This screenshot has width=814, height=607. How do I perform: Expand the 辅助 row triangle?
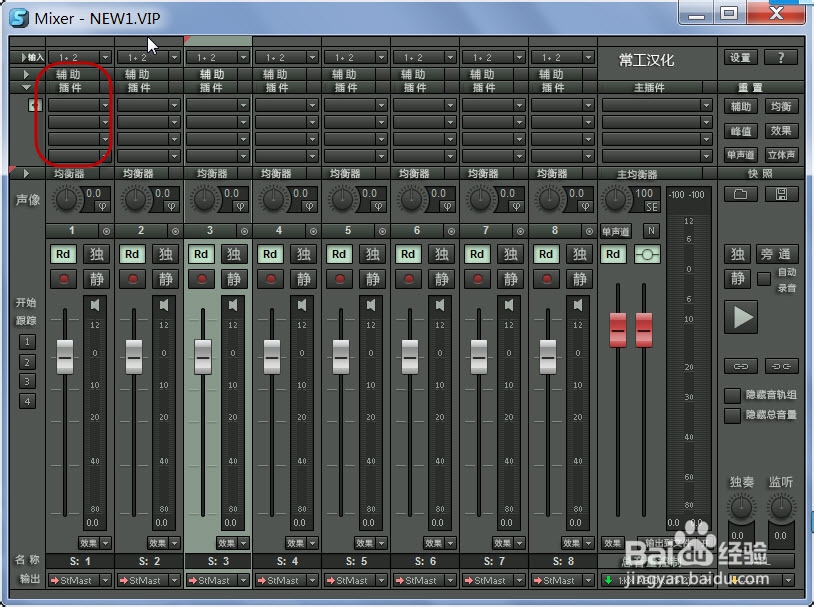tap(26, 74)
